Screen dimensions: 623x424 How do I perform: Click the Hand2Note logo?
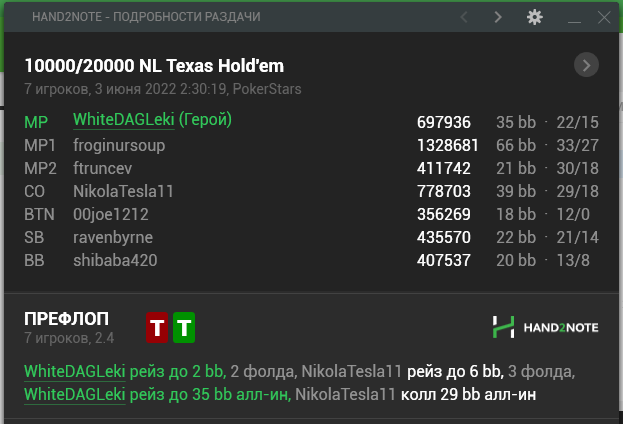pyautogui.click(x=545, y=327)
